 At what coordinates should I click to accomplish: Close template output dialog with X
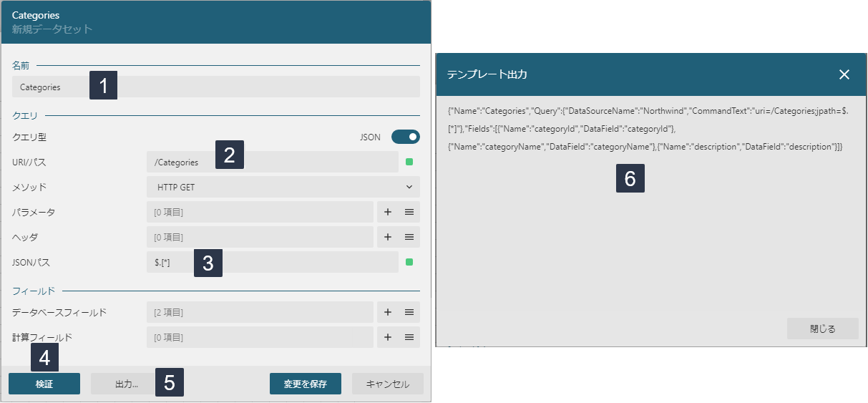pos(844,74)
